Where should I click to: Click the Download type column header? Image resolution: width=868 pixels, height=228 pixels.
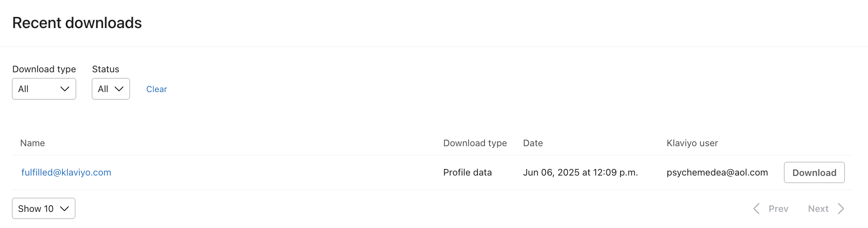pos(475,143)
